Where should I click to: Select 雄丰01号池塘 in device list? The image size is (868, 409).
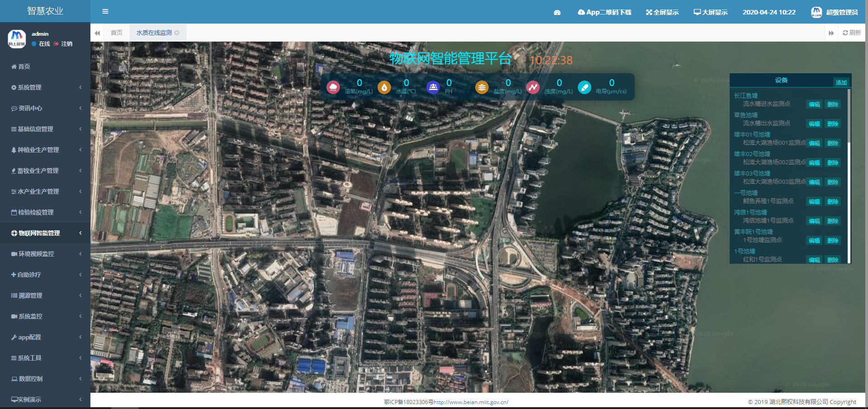[x=752, y=134]
